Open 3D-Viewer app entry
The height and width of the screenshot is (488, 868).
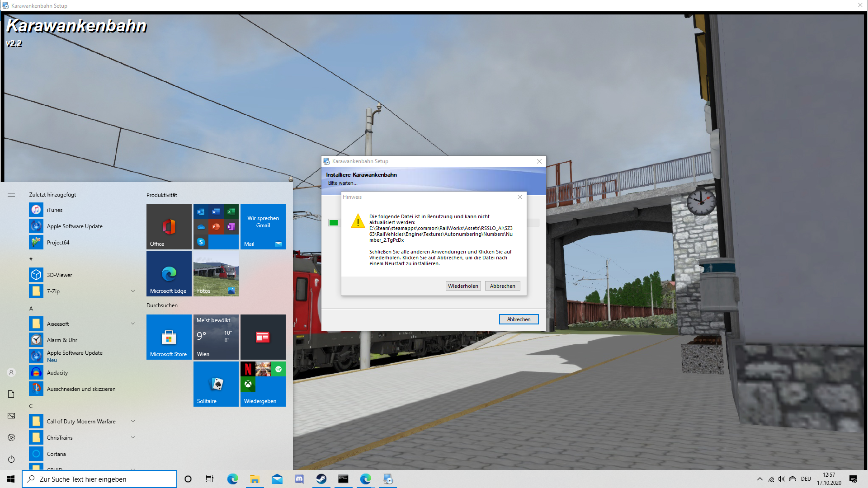pos(59,275)
